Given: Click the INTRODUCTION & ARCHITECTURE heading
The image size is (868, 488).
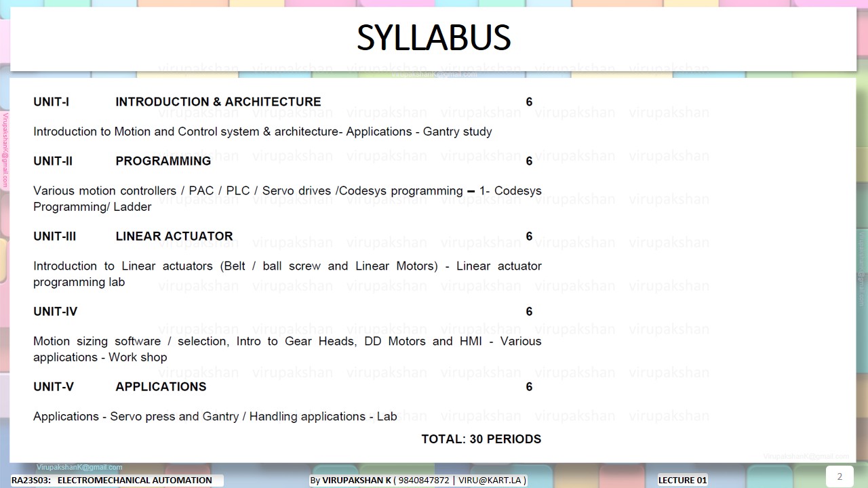Looking at the screenshot, I should (x=218, y=102).
